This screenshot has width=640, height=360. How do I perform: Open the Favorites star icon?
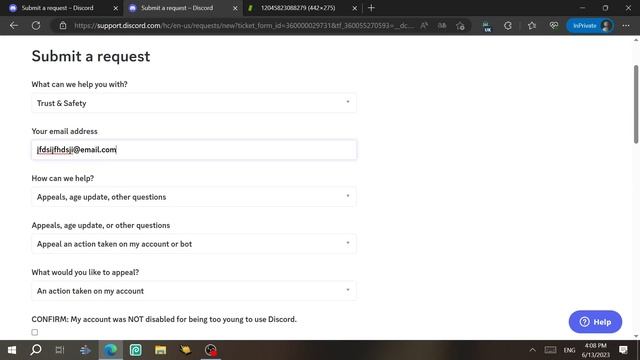click(531, 26)
